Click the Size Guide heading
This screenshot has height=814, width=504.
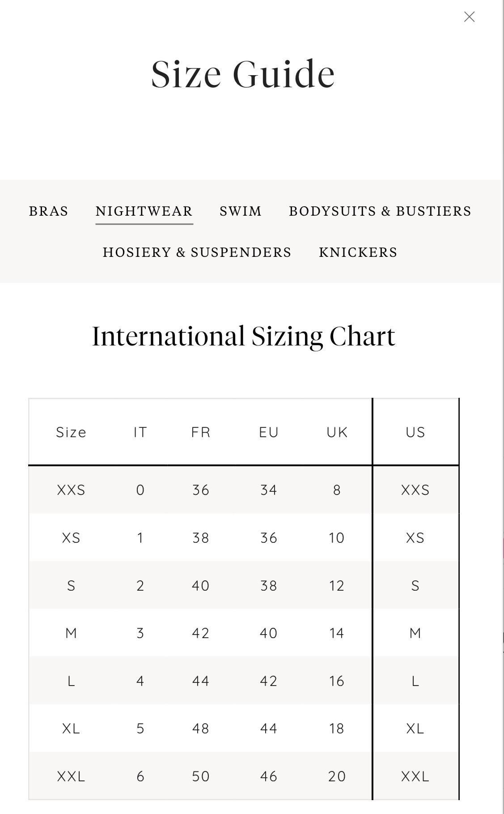click(x=243, y=74)
